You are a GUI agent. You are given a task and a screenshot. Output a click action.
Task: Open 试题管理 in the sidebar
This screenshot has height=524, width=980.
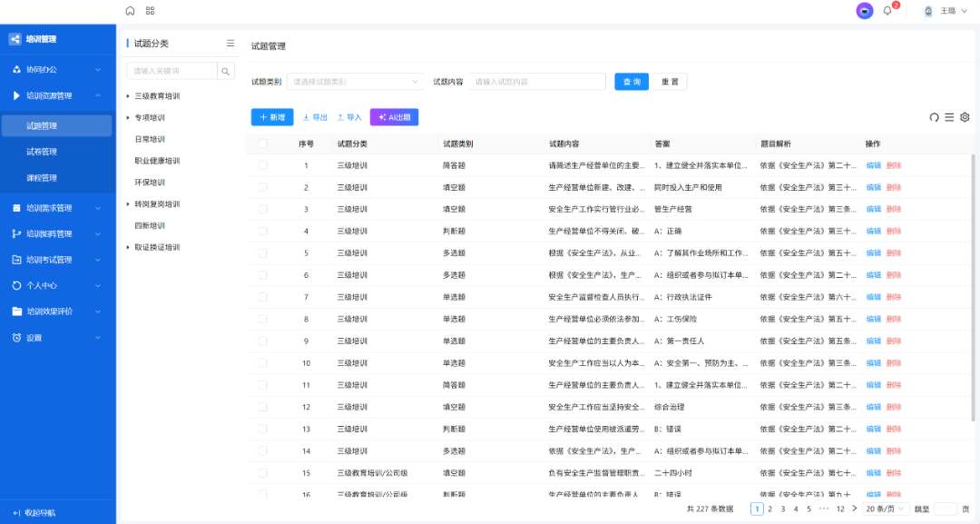click(57, 125)
